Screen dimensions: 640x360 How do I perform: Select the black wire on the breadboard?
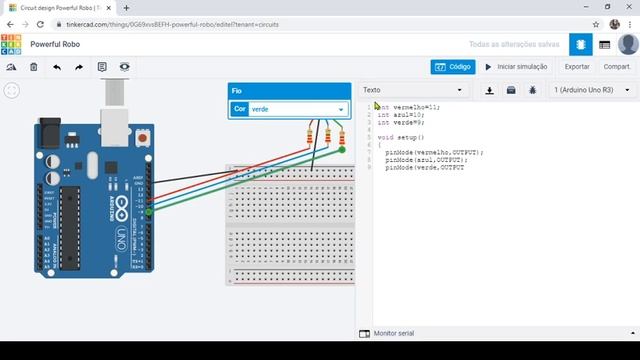click(315, 145)
